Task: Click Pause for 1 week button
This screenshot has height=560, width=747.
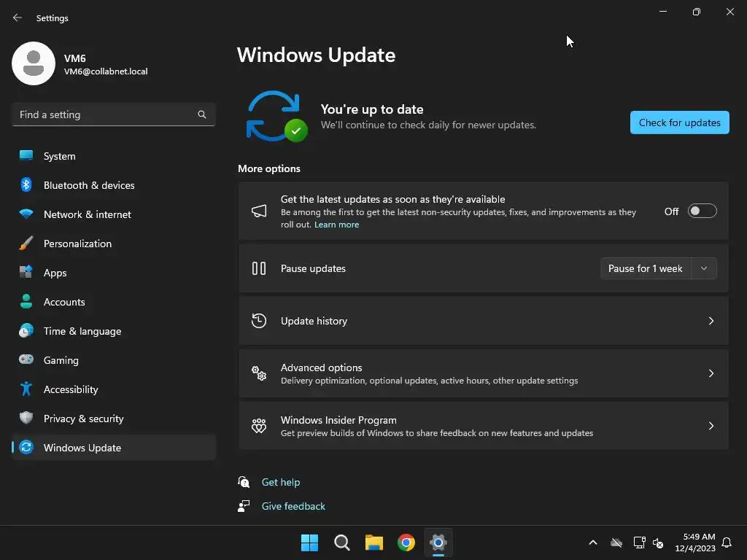Action: [x=646, y=268]
